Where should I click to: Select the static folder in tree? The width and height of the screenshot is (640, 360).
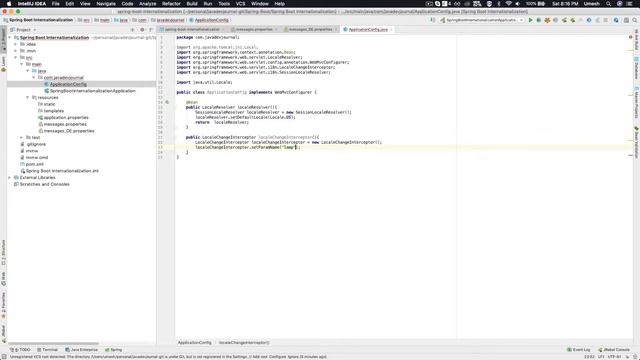[x=49, y=104]
